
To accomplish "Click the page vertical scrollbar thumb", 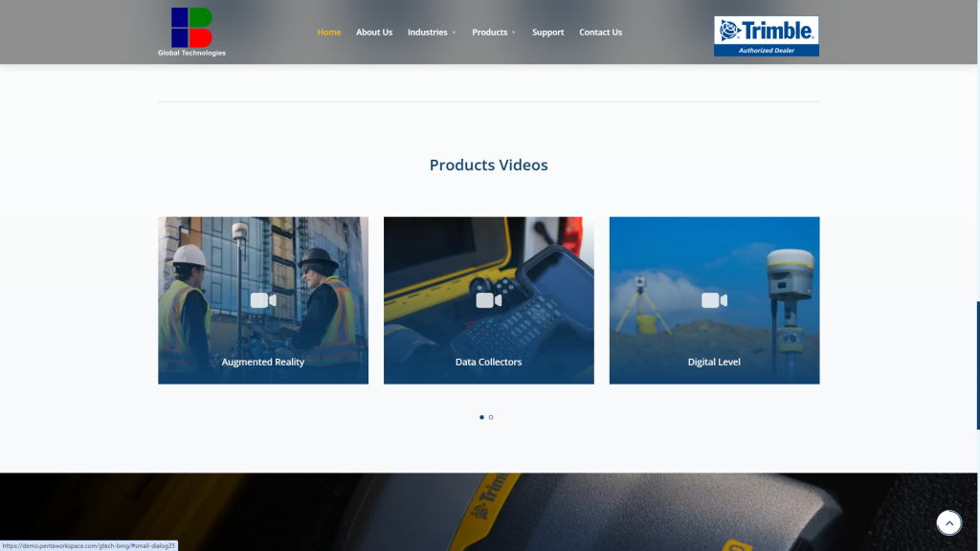I will coord(978,365).
